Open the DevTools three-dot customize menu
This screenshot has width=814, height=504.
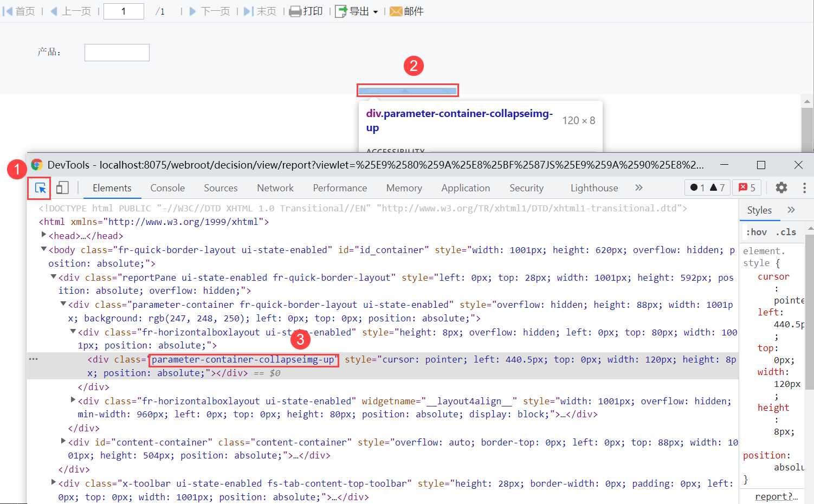click(804, 188)
